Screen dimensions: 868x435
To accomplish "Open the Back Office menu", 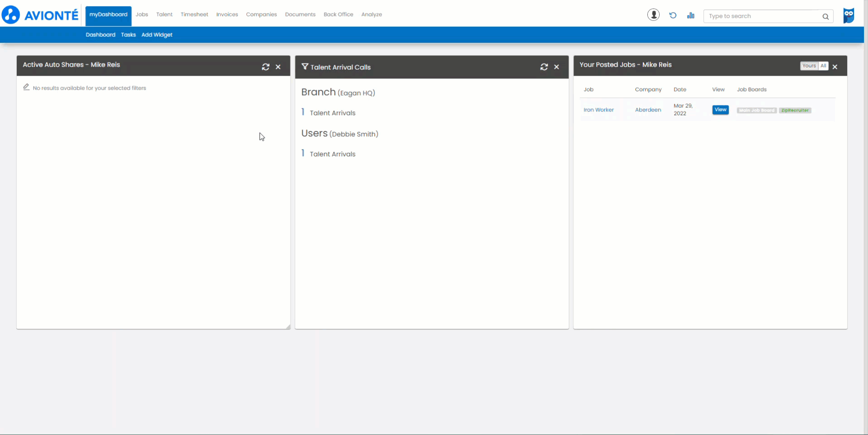I will [338, 14].
